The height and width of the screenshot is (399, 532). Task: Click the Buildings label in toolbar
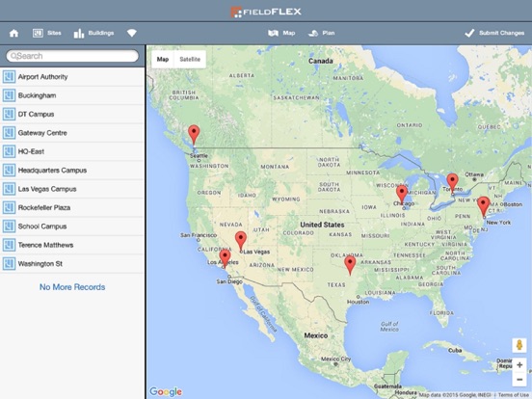coord(101,33)
